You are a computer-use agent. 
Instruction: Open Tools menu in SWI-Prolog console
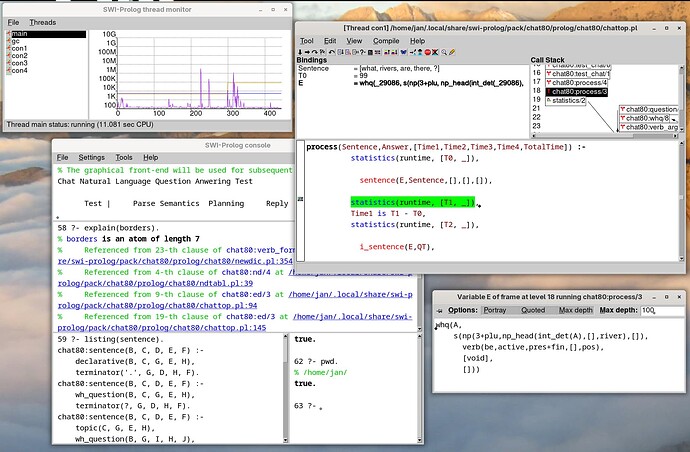[x=124, y=158]
